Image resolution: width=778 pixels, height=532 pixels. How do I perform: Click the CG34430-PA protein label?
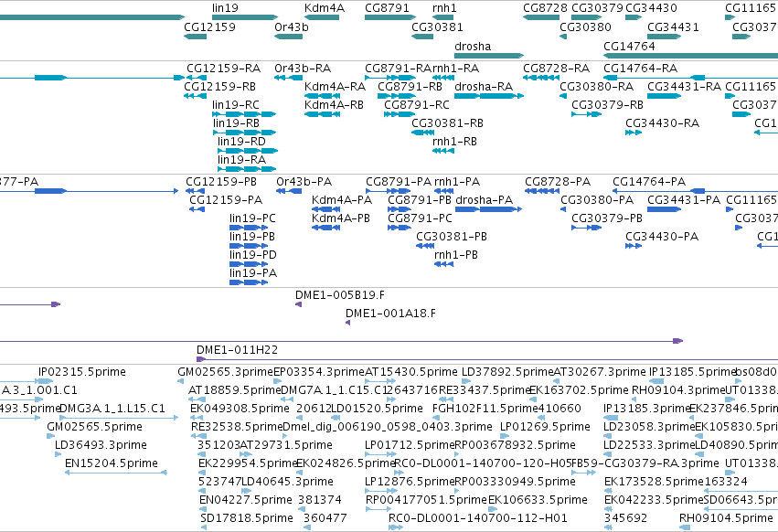(662, 236)
